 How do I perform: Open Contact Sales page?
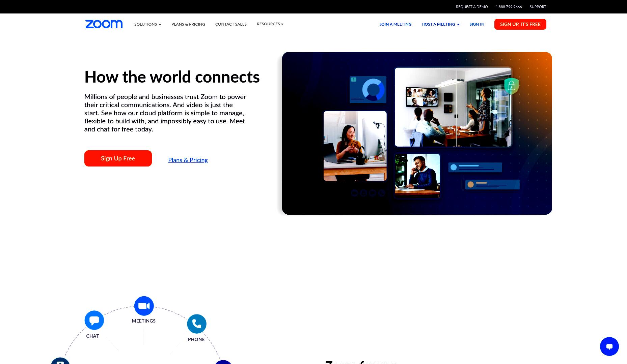click(231, 24)
